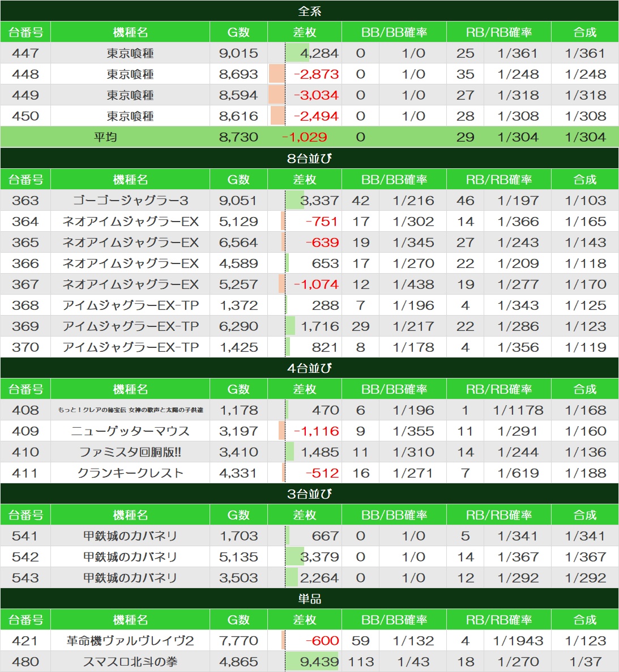The height and width of the screenshot is (672, 619).
Task: Click the 1/1943 RB rate in row 421
Action: 518,641
